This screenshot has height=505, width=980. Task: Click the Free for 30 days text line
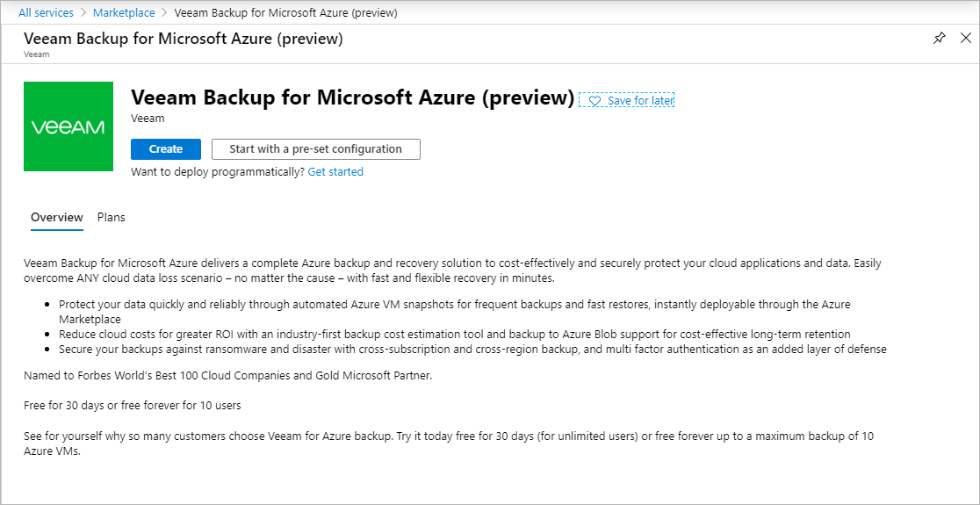point(133,405)
